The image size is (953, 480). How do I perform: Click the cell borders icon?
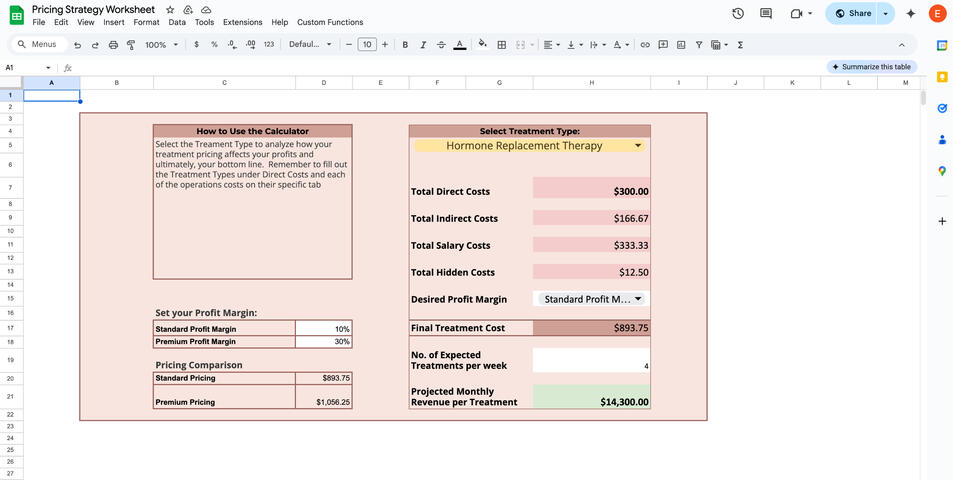tap(502, 45)
